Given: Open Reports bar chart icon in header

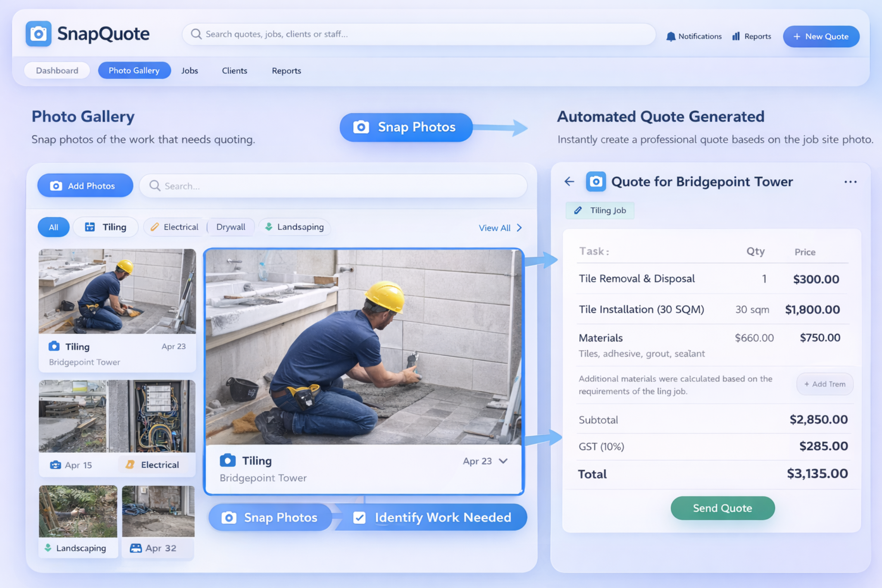Looking at the screenshot, I should click(x=736, y=37).
